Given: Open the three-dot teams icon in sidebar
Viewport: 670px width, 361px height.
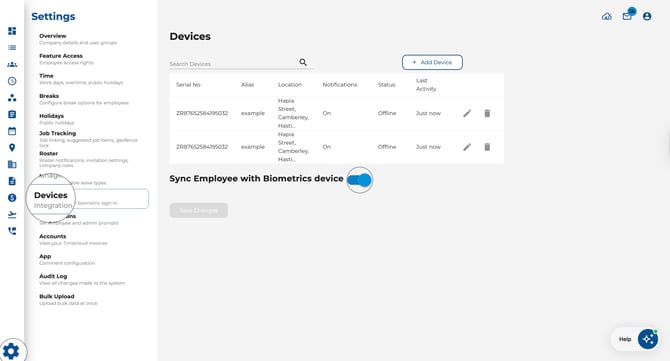Looking at the screenshot, I should [12, 98].
